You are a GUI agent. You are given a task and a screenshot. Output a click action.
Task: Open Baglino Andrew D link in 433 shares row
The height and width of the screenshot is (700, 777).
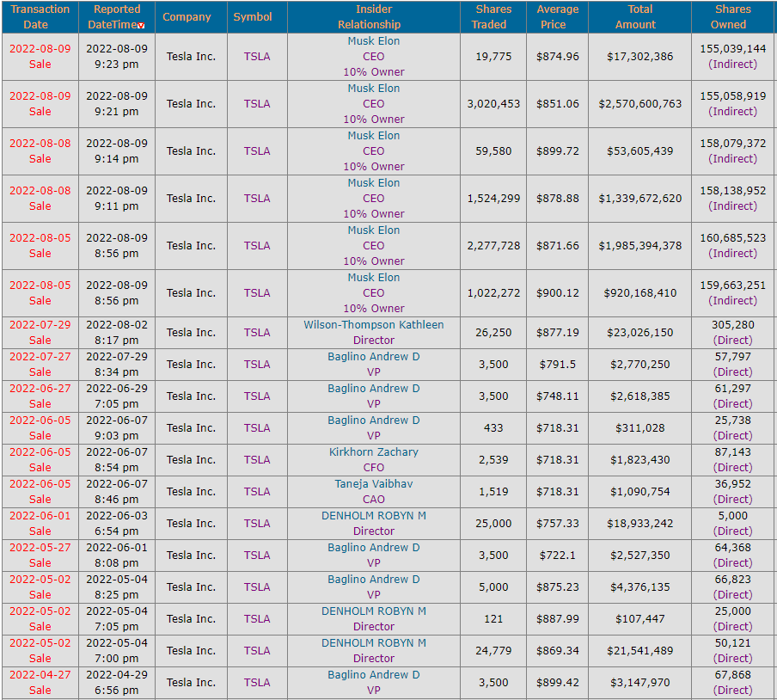pos(374,420)
